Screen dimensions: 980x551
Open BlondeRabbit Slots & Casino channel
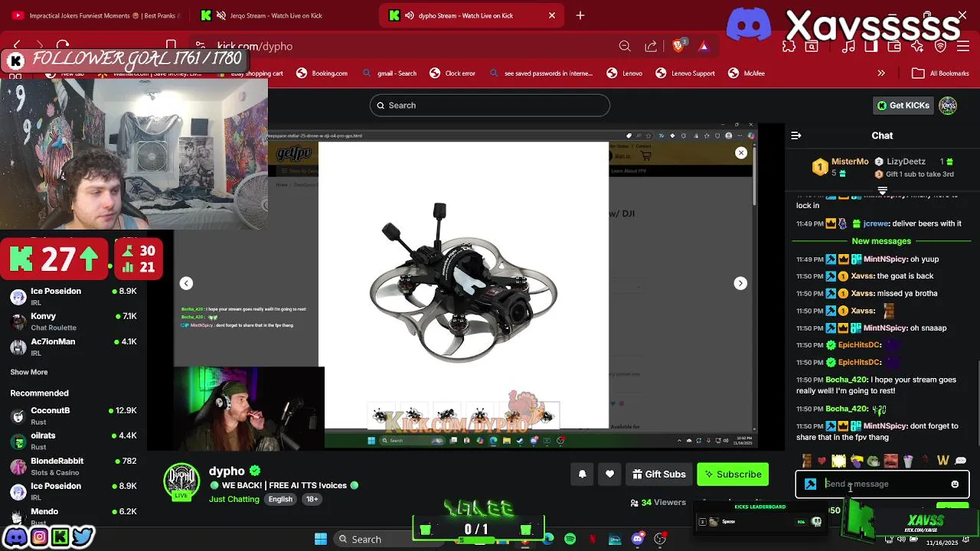pos(73,466)
